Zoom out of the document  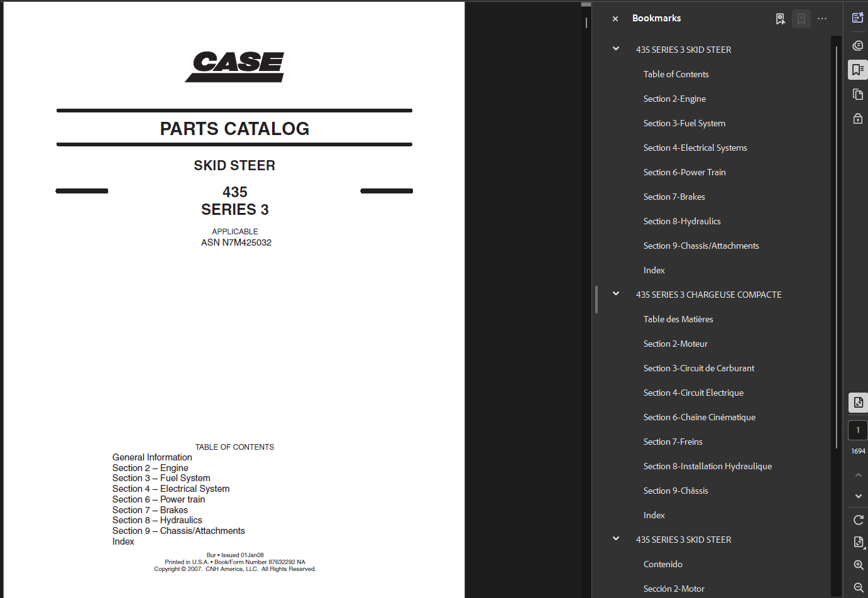pyautogui.click(x=858, y=587)
